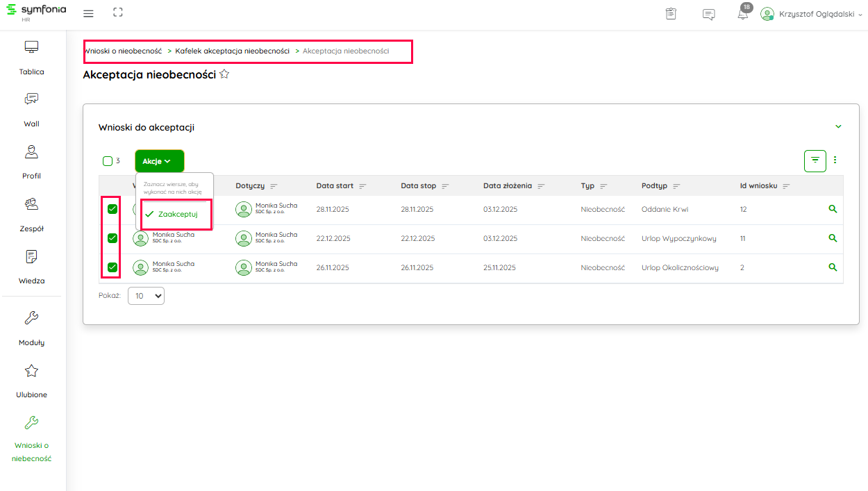Toggle fullscreen mode icon
Screen dimensions: 868x491
click(x=117, y=13)
